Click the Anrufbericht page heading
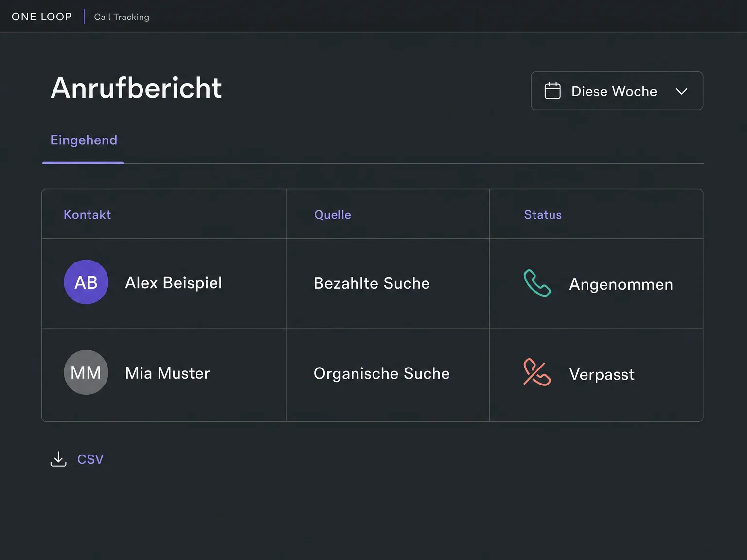747x560 pixels. click(x=137, y=88)
